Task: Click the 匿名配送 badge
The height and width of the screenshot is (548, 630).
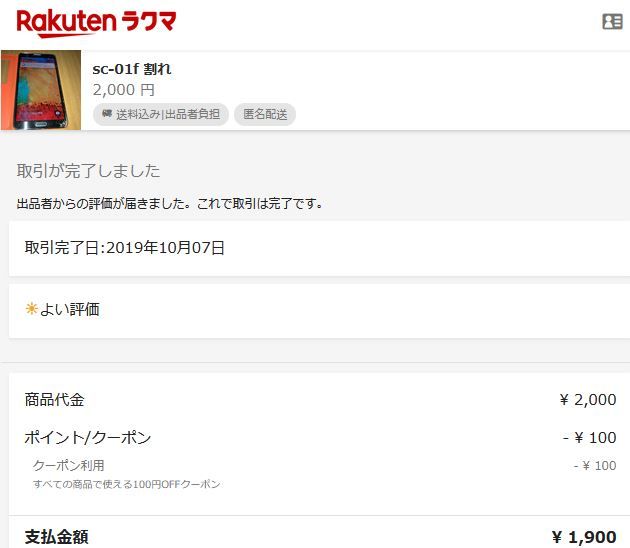Action: point(265,115)
